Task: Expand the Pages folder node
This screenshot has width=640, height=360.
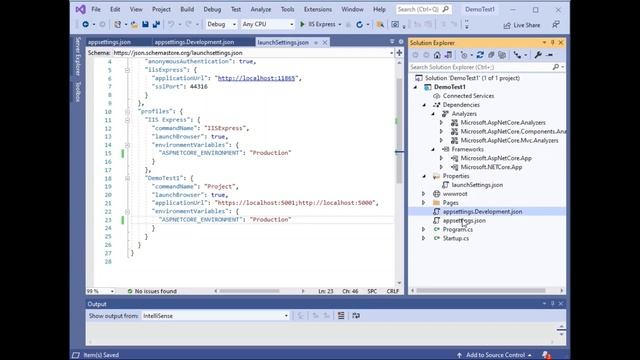Action: [424, 203]
